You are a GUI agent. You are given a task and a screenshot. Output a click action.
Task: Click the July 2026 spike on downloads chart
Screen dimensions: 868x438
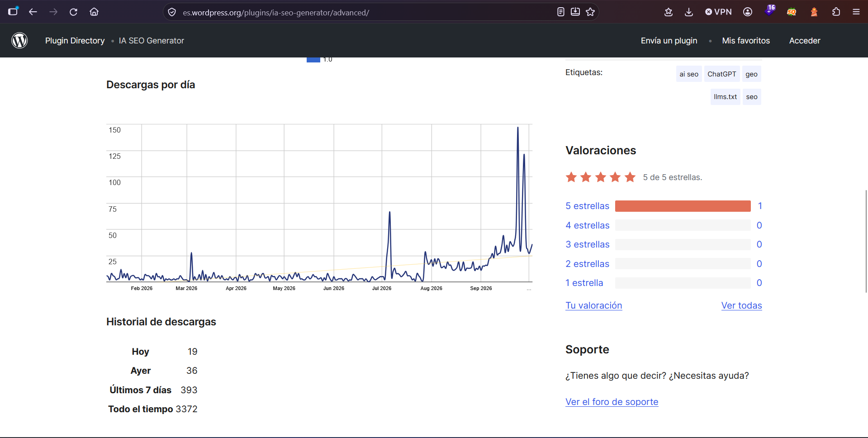(389, 213)
